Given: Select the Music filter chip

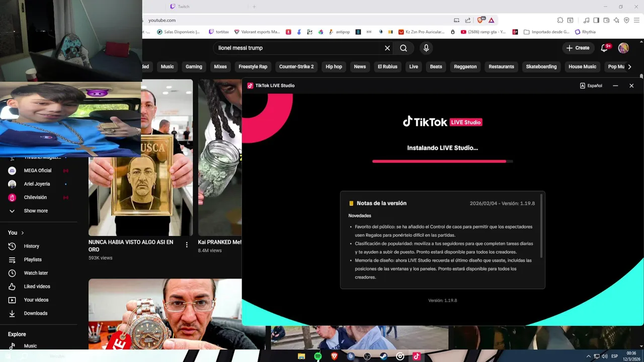Looking at the screenshot, I should coord(167,66).
